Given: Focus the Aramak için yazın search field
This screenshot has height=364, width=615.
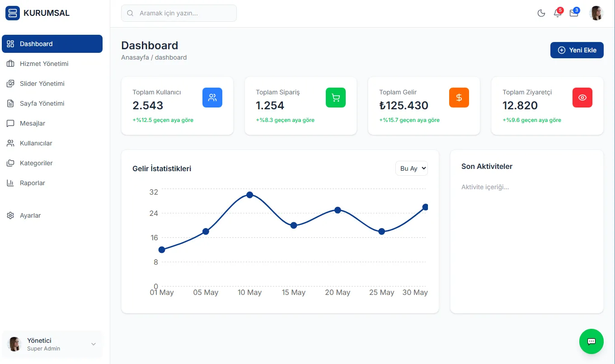Looking at the screenshot, I should (179, 13).
